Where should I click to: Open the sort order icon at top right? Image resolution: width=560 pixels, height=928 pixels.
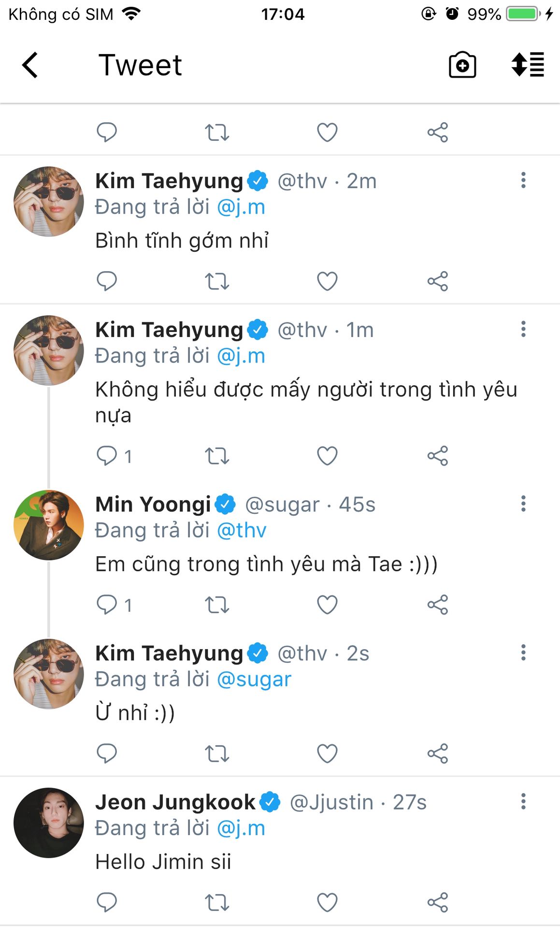click(528, 65)
